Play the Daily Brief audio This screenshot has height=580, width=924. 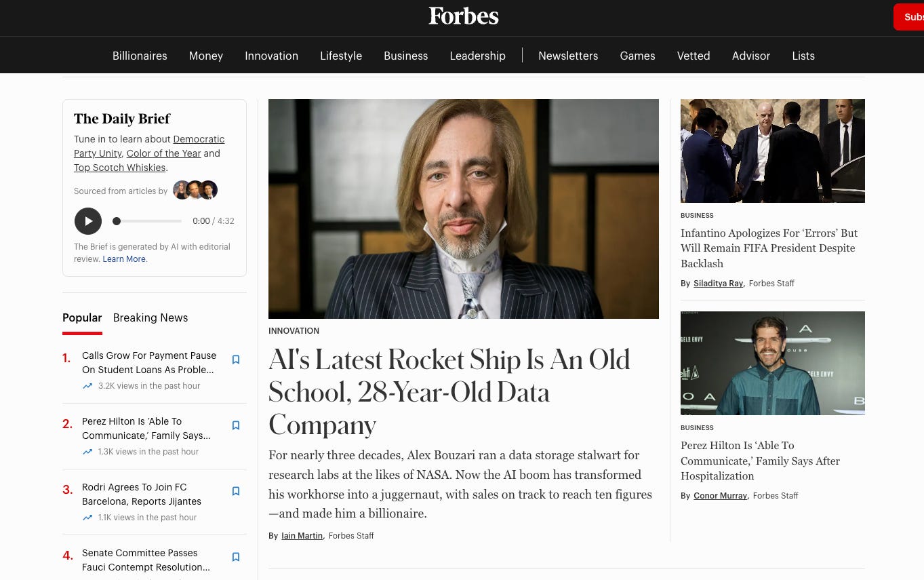click(88, 221)
